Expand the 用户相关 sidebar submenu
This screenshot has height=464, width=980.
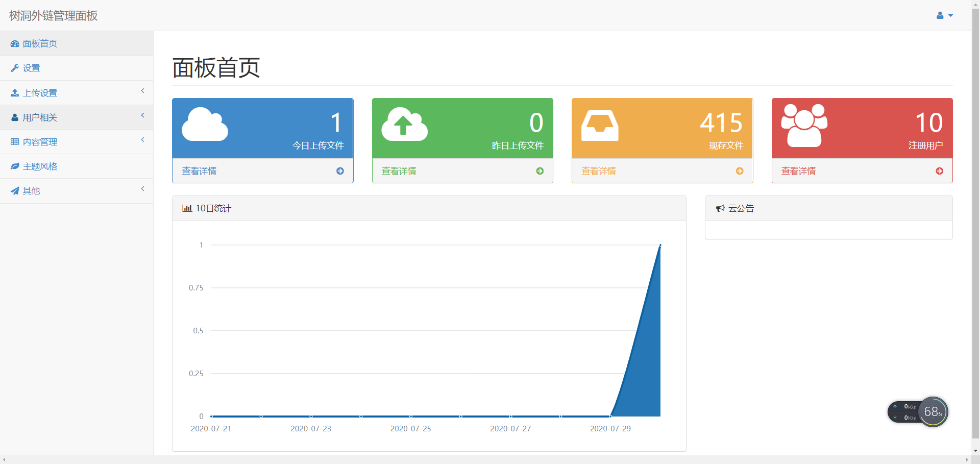(77, 117)
